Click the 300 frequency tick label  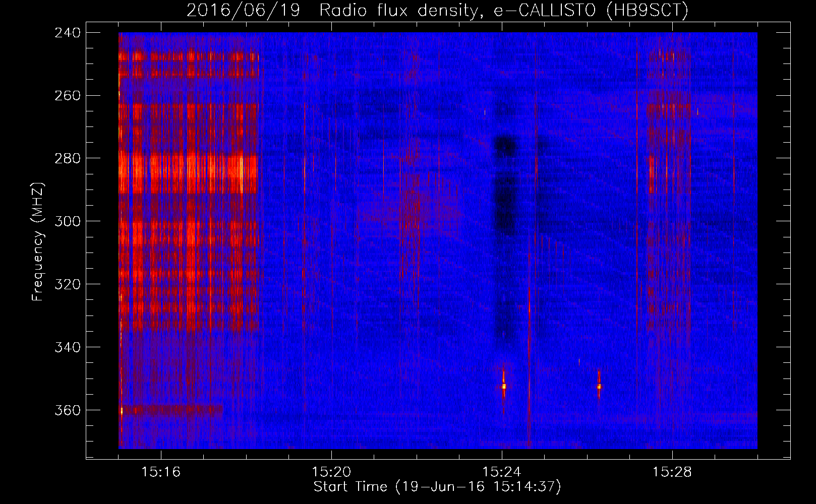point(68,222)
